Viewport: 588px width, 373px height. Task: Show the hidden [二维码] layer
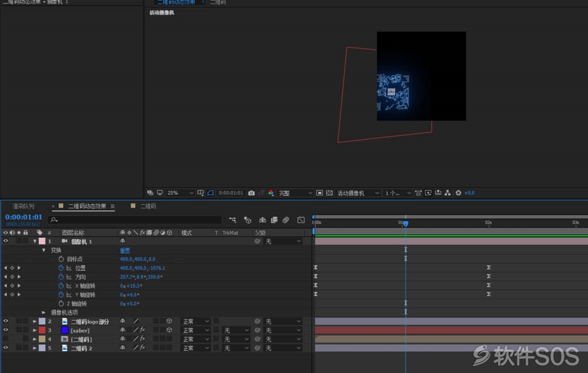click(5, 339)
